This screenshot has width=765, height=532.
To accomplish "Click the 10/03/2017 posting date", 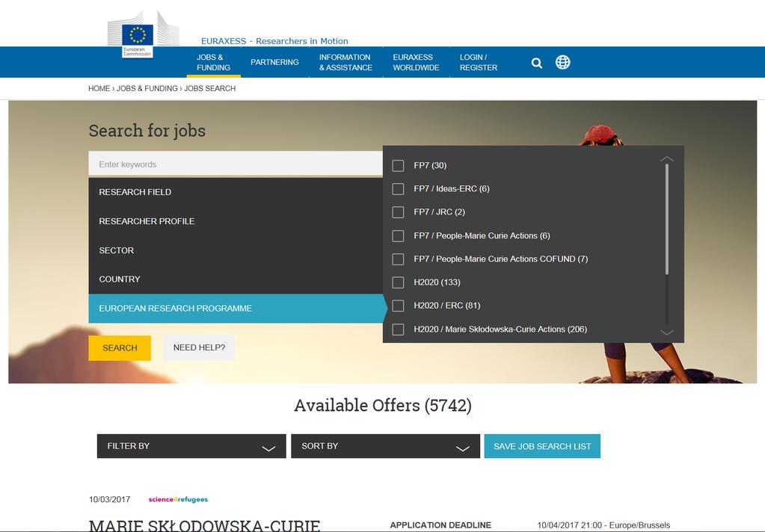I will click(109, 499).
